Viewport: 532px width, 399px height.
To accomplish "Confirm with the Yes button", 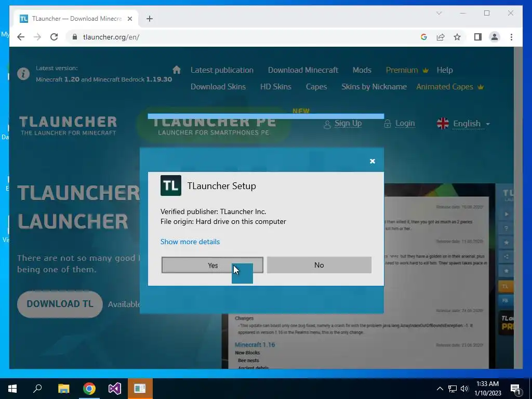I will tap(212, 265).
